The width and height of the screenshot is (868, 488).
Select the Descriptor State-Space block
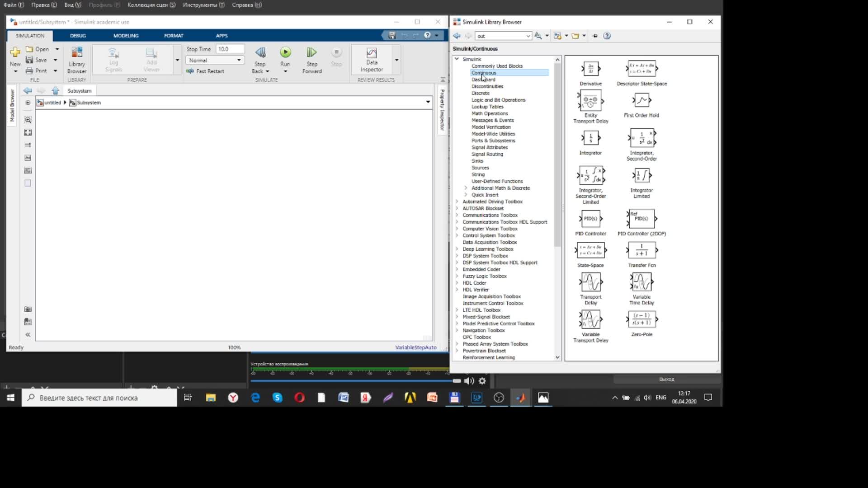[x=642, y=69]
